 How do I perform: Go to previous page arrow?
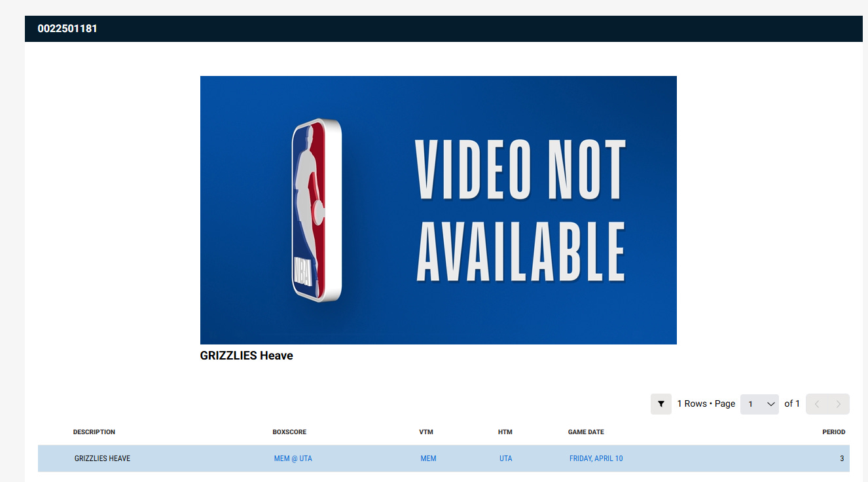click(x=817, y=404)
